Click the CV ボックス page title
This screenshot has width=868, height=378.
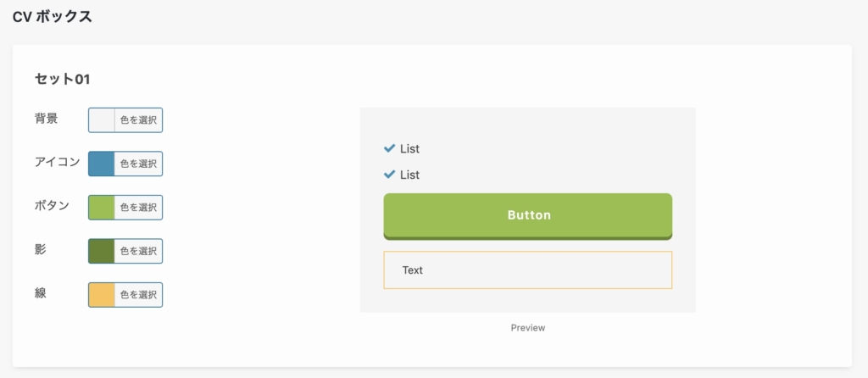(52, 17)
